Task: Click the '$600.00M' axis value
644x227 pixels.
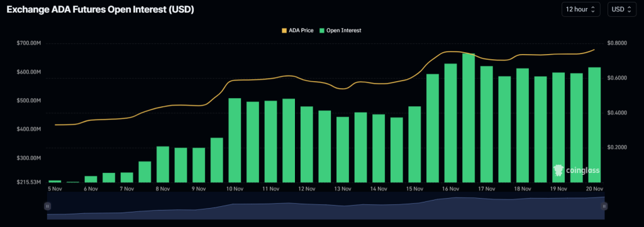Action: pos(30,72)
